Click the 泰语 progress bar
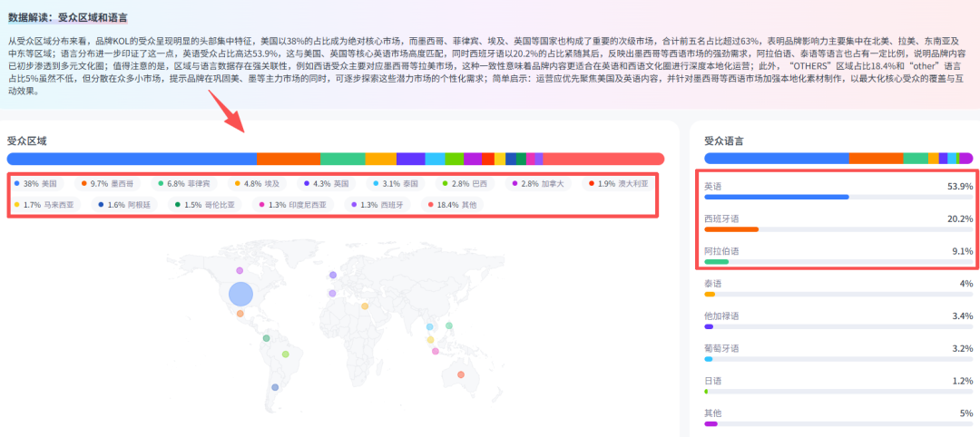 tap(838, 294)
